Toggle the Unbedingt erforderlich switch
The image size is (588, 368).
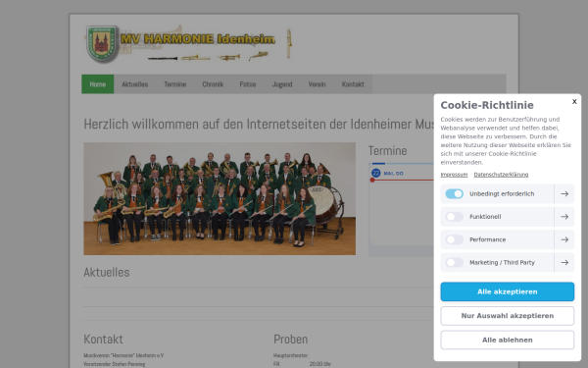click(454, 193)
